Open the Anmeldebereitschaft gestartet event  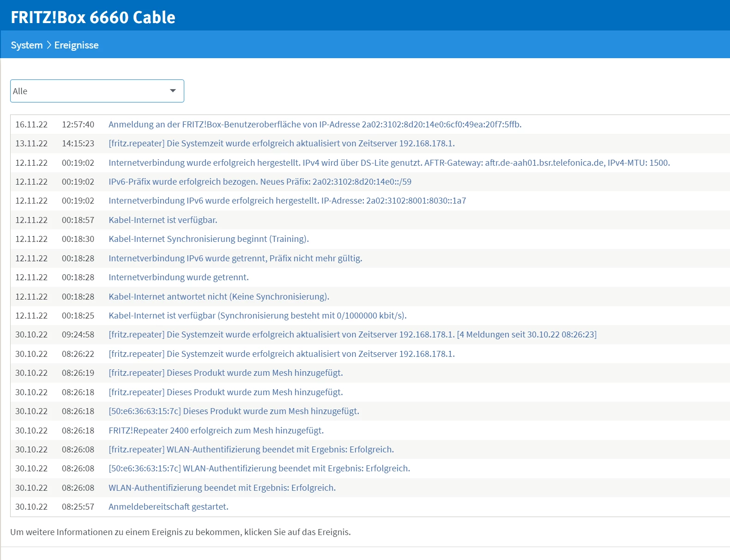pos(169,507)
